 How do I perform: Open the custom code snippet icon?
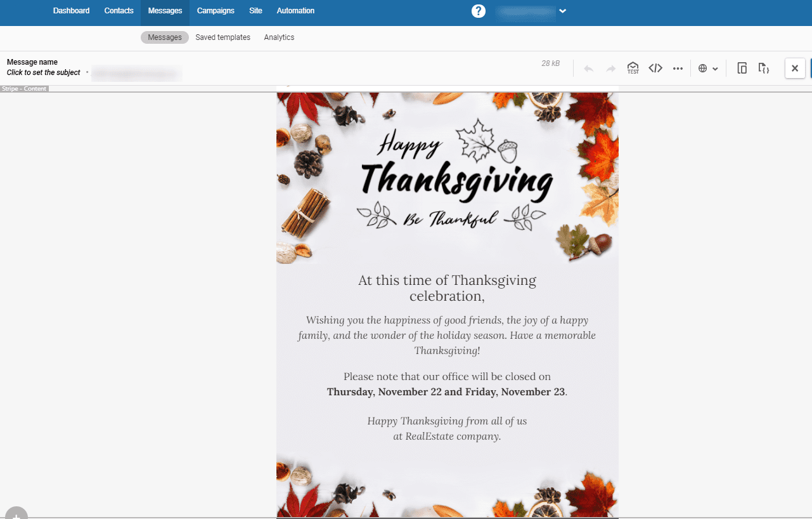click(764, 68)
